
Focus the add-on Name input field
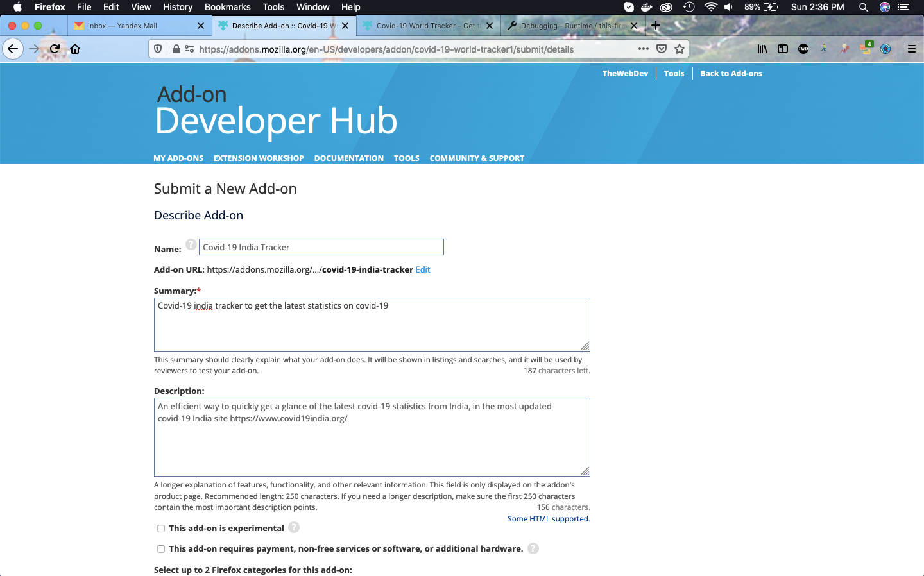pyautogui.click(x=321, y=247)
